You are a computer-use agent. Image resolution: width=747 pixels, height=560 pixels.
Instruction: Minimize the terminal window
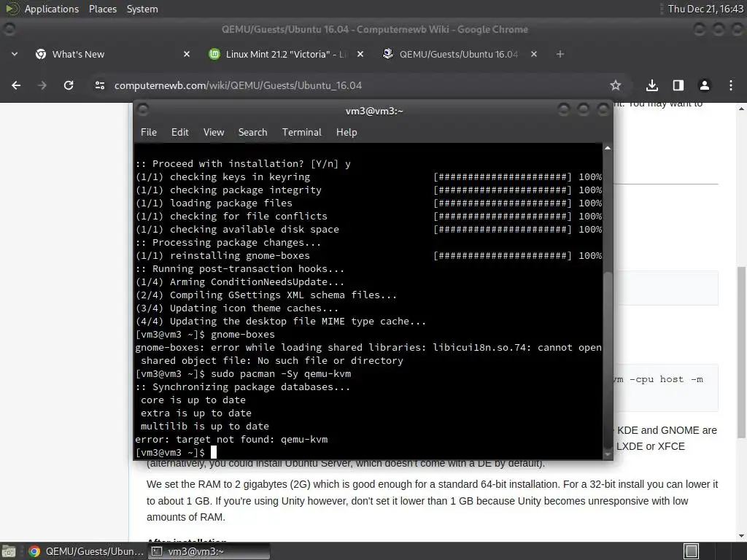564,110
